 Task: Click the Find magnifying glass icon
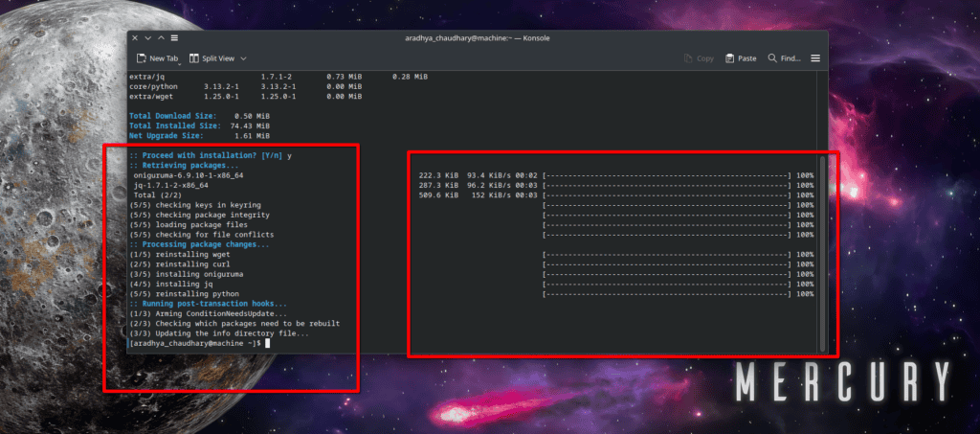point(772,58)
